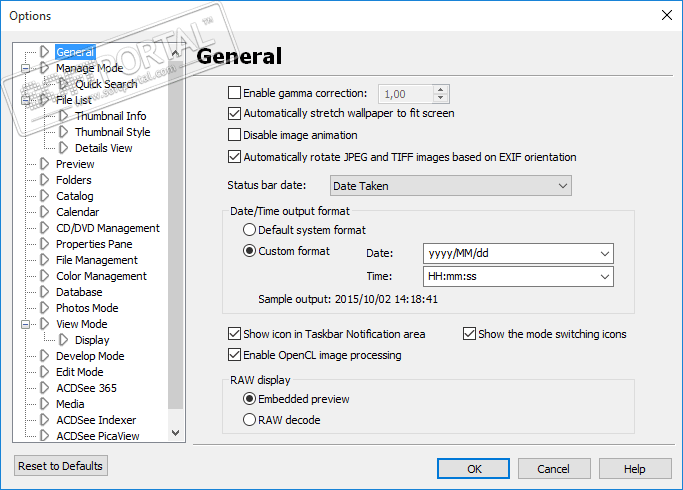Enable gamma correction checkbox
The width and height of the screenshot is (683, 490).
coord(235,94)
